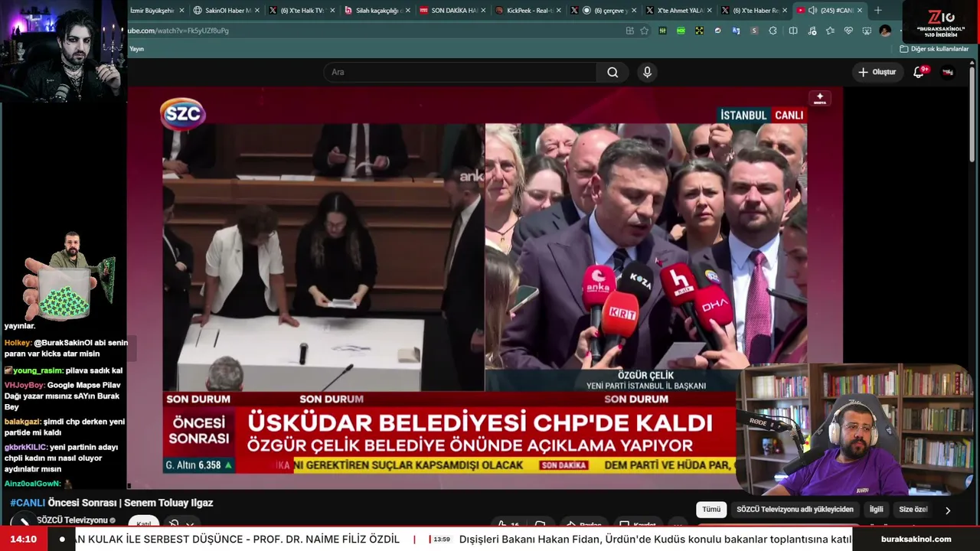Click the #CANLI hashtag link in the title

(28, 503)
